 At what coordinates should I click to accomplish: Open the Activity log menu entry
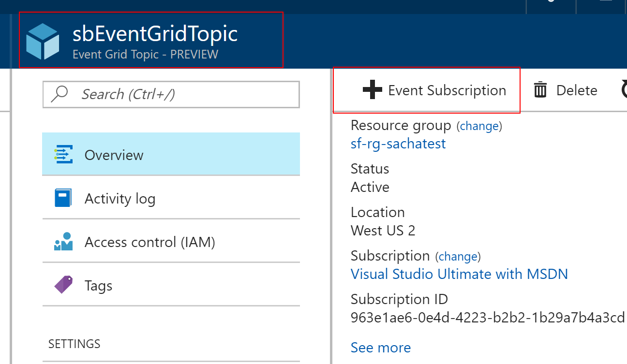[x=171, y=198]
